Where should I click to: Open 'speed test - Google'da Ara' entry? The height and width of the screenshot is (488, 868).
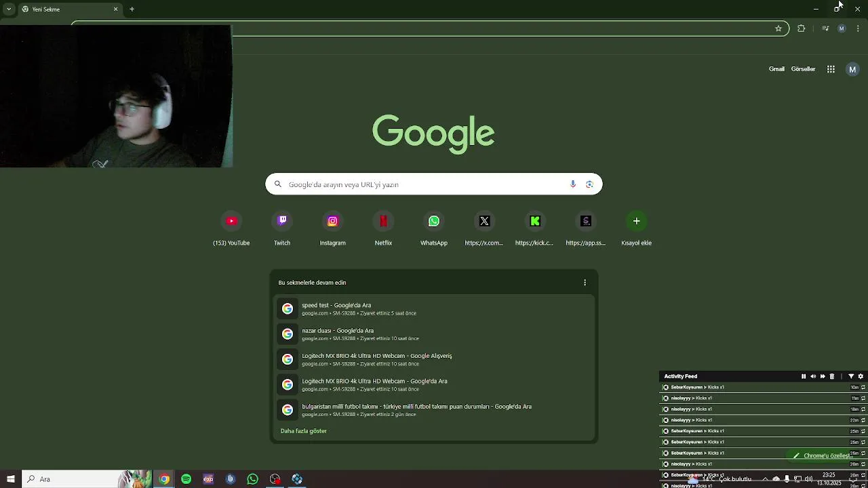tap(434, 309)
